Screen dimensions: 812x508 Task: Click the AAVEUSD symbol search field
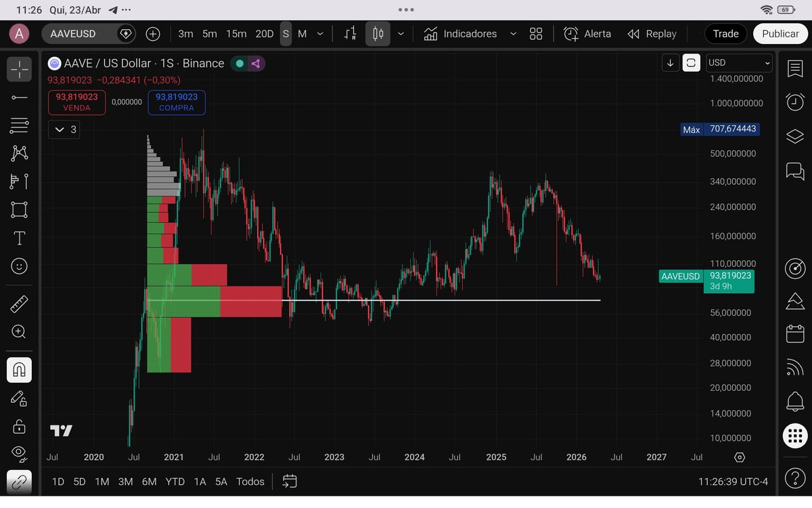88,34
